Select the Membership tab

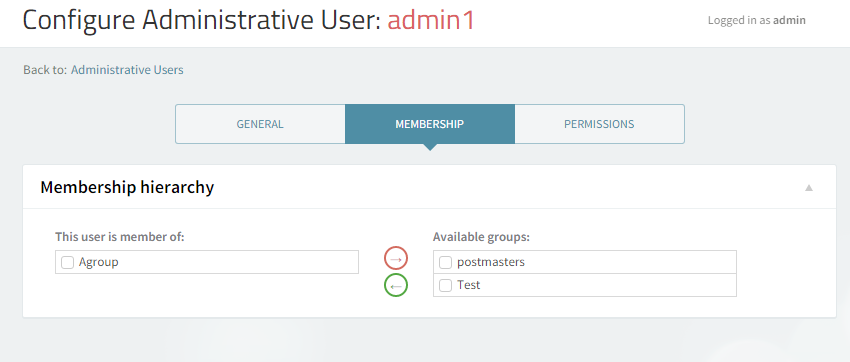430,124
